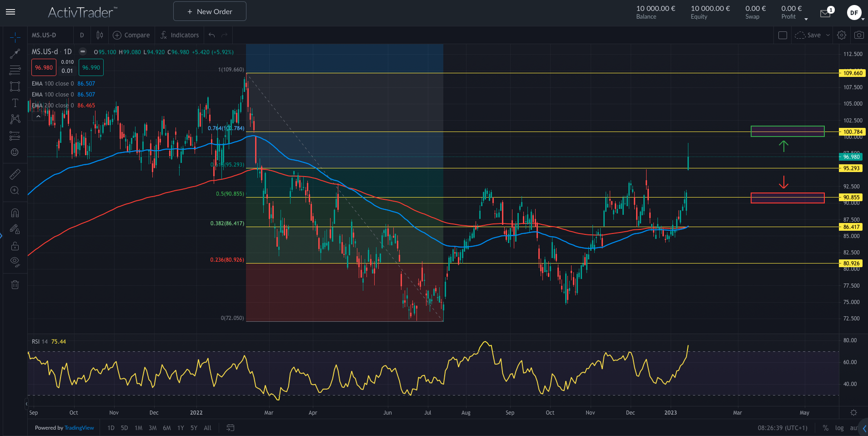
Task: Open the main hamburger menu
Action: pos(10,12)
